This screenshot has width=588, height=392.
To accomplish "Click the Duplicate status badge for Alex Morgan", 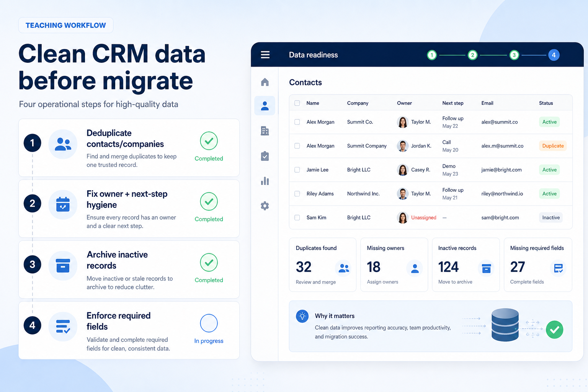I will point(553,146).
